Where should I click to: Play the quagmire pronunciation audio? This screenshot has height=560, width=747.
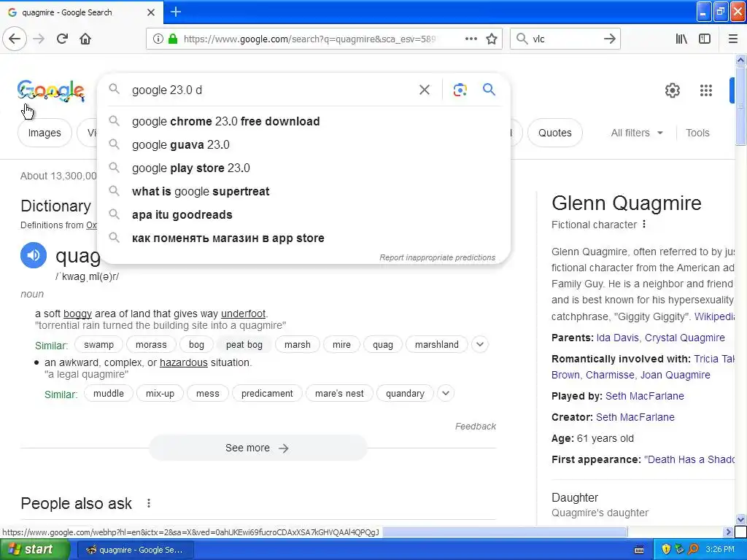[34, 255]
